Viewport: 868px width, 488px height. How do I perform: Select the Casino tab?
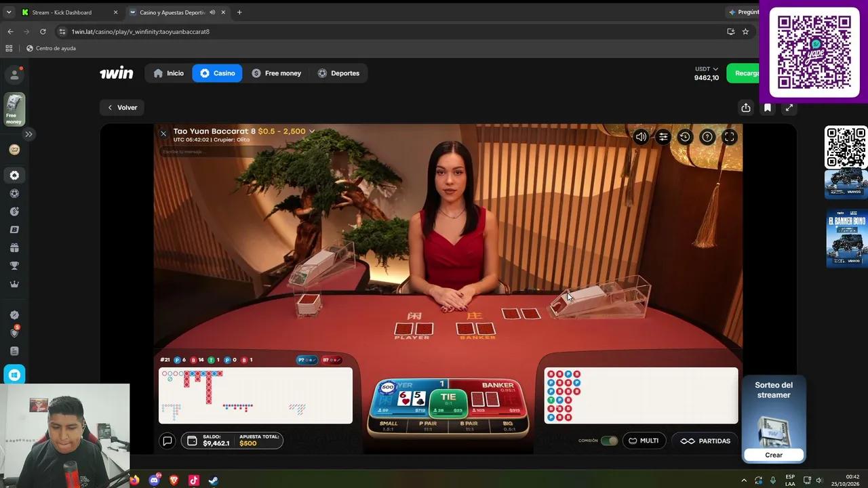[217, 73]
